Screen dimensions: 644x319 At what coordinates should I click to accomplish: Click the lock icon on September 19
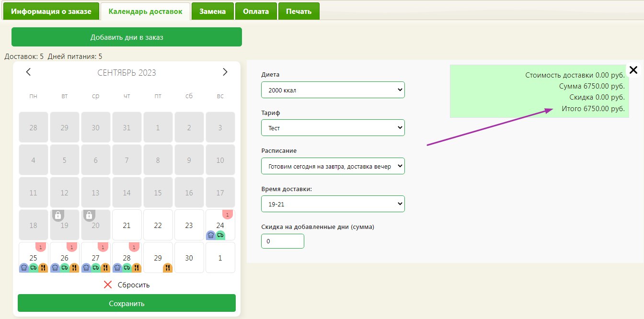[58, 216]
